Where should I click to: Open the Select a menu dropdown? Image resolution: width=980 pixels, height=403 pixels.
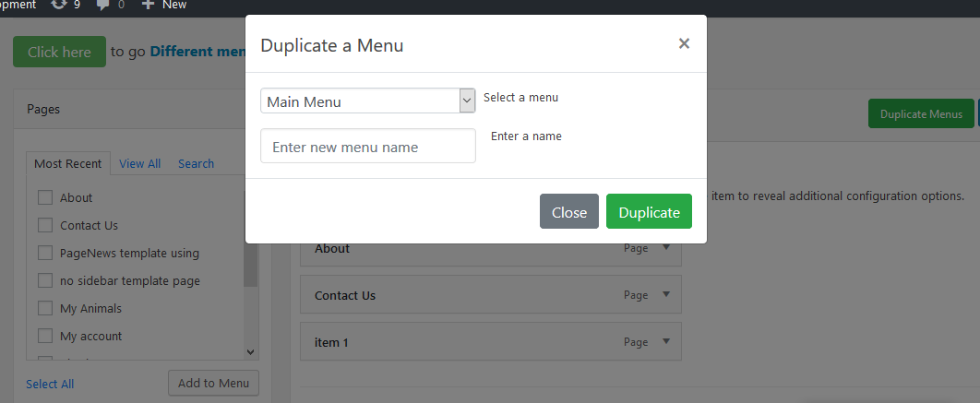367,101
